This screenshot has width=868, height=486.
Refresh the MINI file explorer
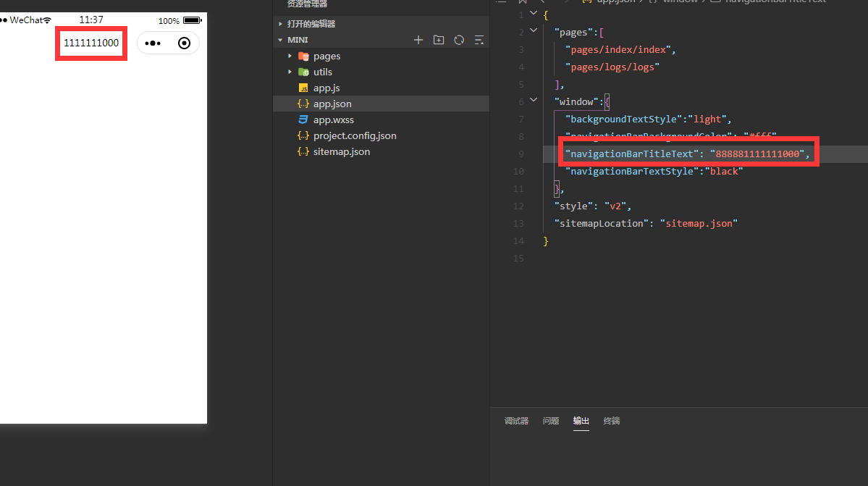[459, 40]
